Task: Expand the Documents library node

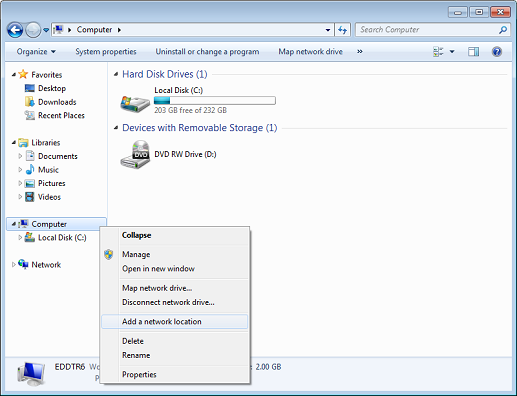Action: pos(20,156)
